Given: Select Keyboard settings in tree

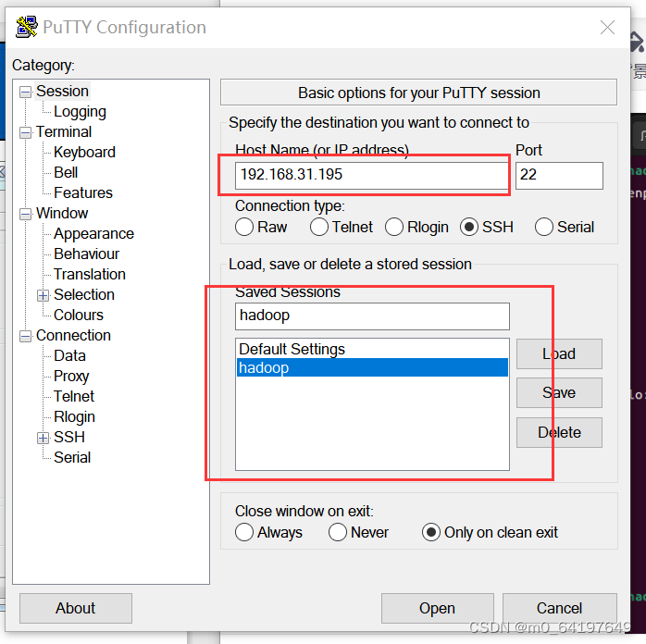Looking at the screenshot, I should 84,153.
